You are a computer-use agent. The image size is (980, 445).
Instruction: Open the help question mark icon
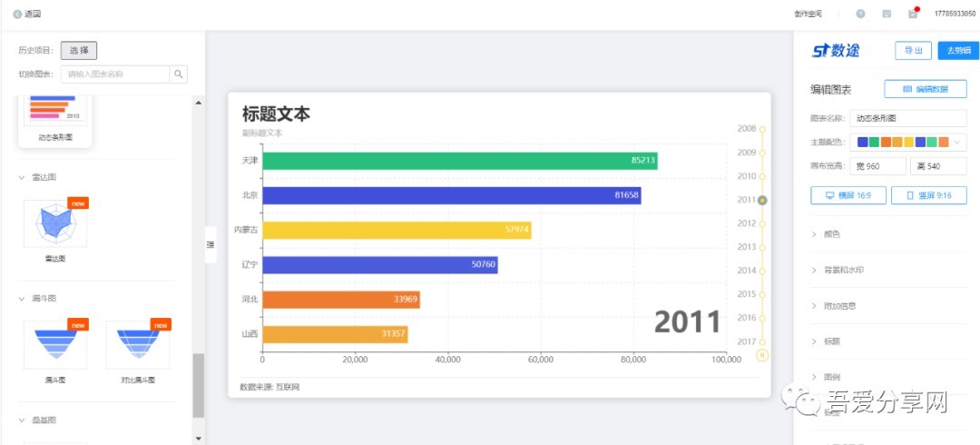coord(860,14)
